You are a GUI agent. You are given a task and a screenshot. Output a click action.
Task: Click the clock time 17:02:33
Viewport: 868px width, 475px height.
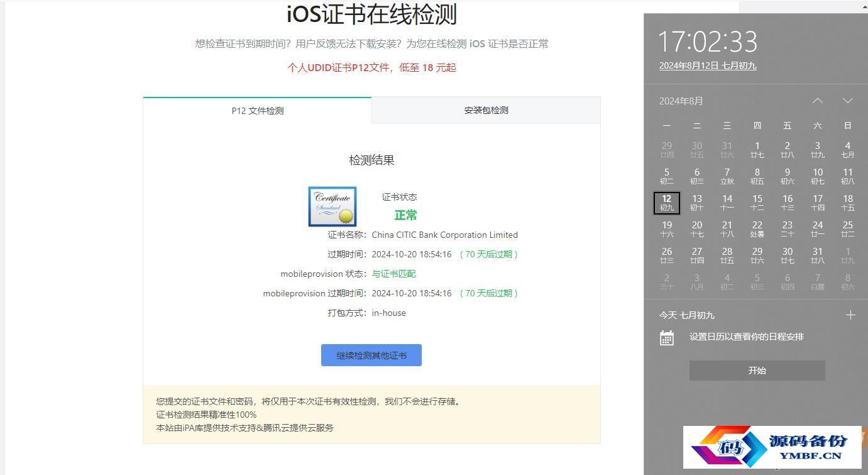click(x=708, y=42)
